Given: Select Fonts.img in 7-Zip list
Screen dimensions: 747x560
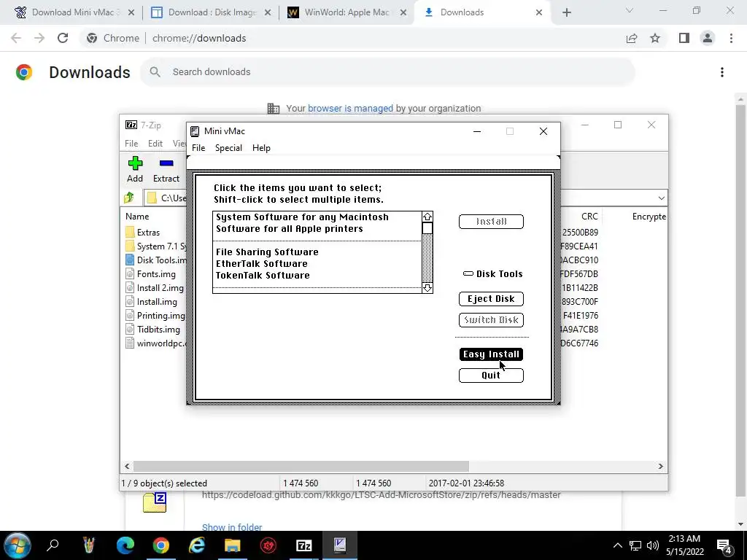Looking at the screenshot, I should click(150, 274).
